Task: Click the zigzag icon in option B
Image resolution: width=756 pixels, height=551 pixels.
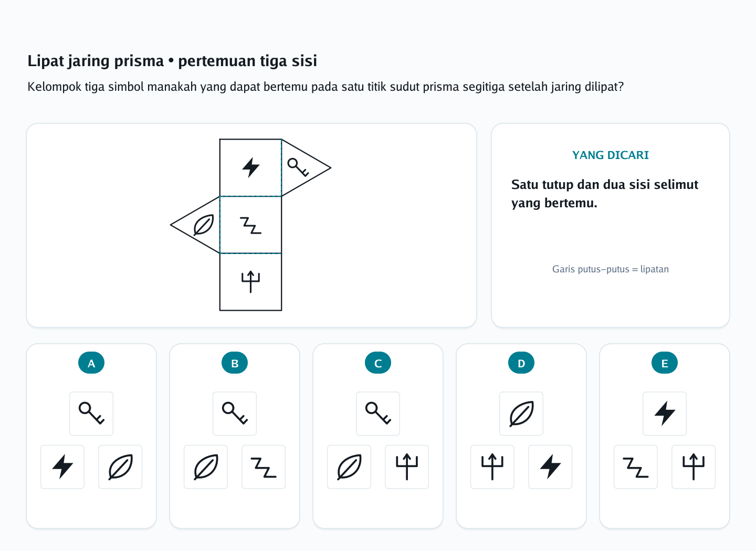Action: click(264, 467)
